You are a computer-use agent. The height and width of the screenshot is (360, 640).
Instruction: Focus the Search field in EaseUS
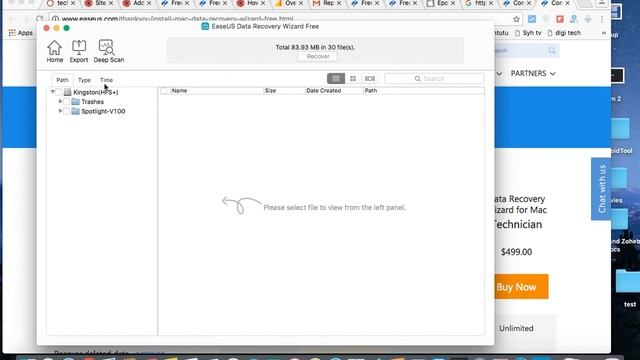(x=434, y=78)
